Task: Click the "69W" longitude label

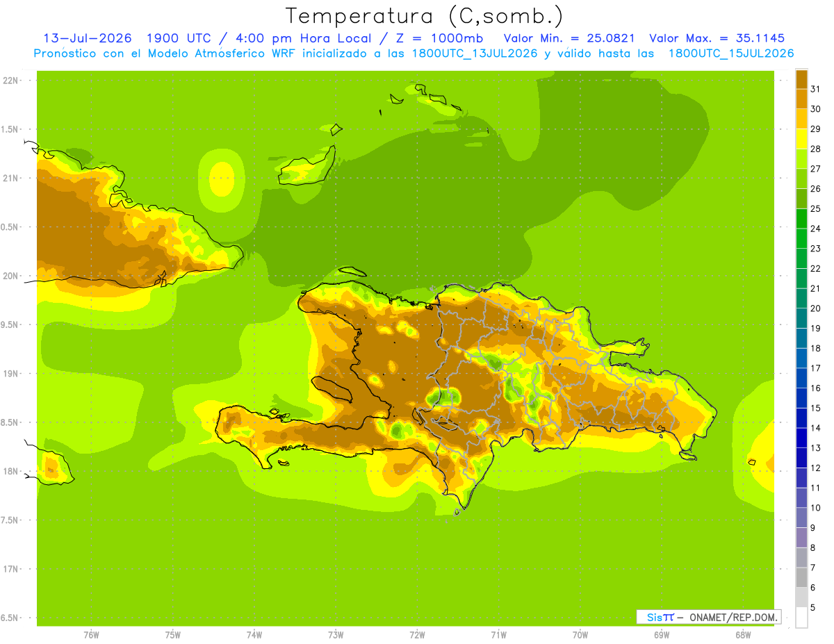Action: pyautogui.click(x=662, y=635)
